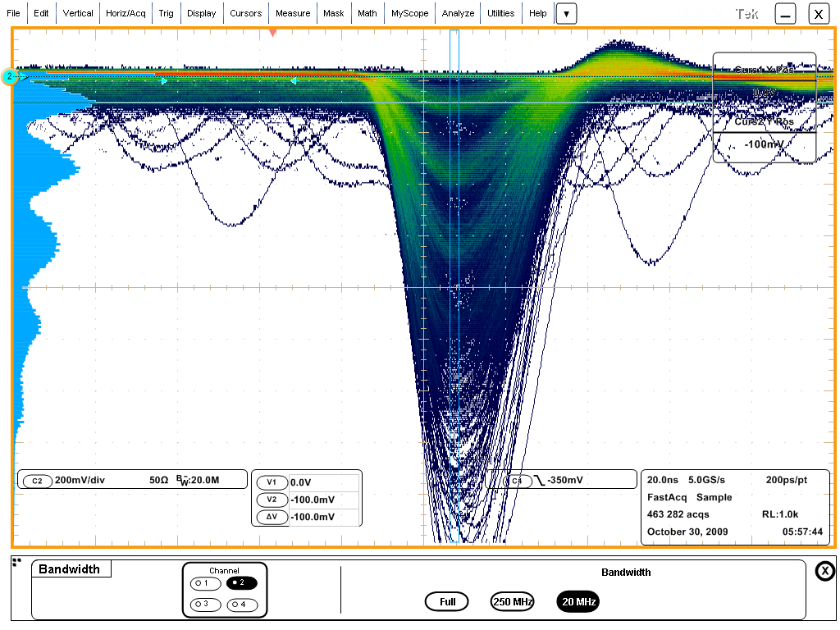Click the C4 trigger source badge
840x630 pixels.
point(517,481)
